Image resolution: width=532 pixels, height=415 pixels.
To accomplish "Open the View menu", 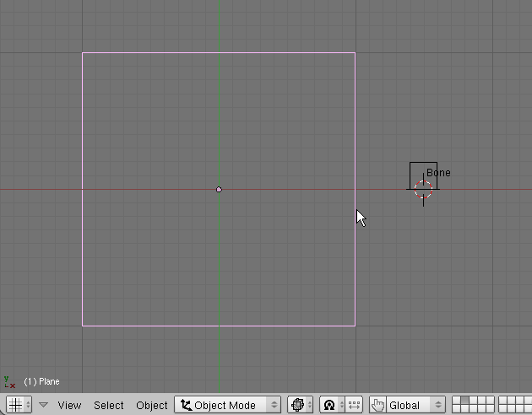I will point(69,405).
